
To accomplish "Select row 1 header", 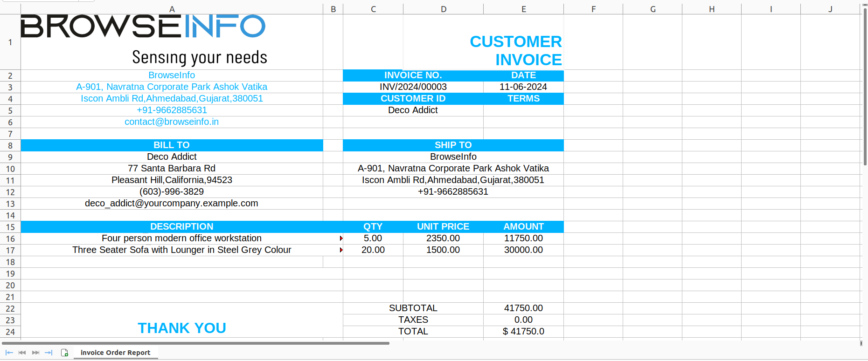I will (10, 42).
